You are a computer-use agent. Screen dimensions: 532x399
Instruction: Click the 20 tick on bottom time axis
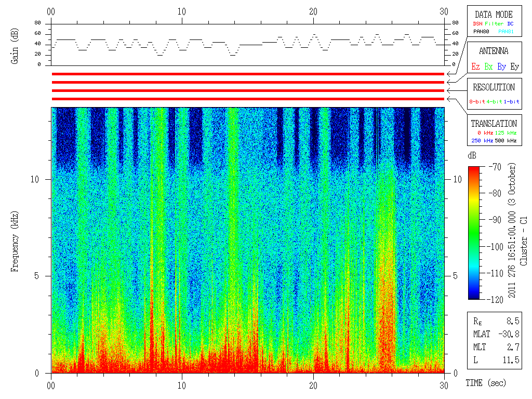[313, 386]
